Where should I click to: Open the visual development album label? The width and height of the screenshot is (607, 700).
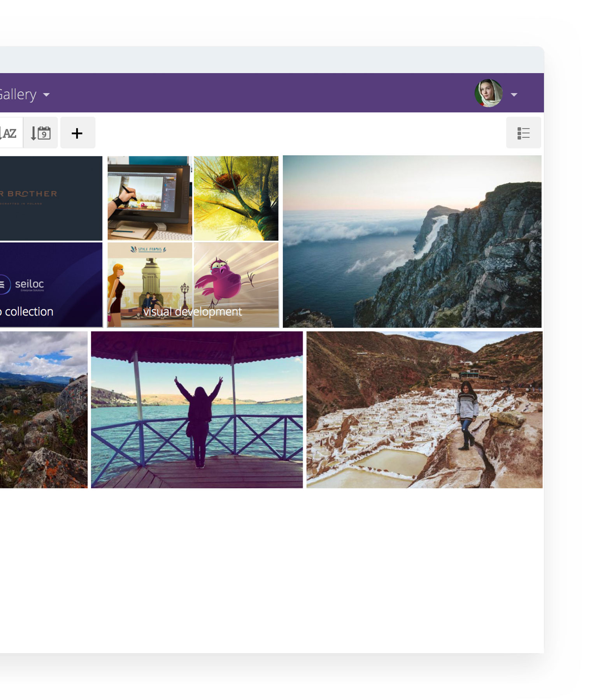click(x=193, y=311)
